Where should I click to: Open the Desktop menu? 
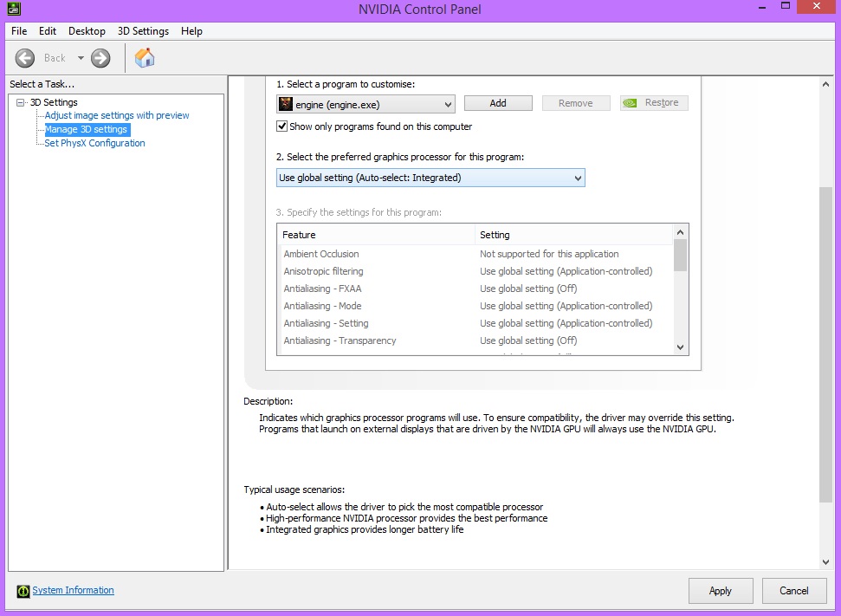87,31
